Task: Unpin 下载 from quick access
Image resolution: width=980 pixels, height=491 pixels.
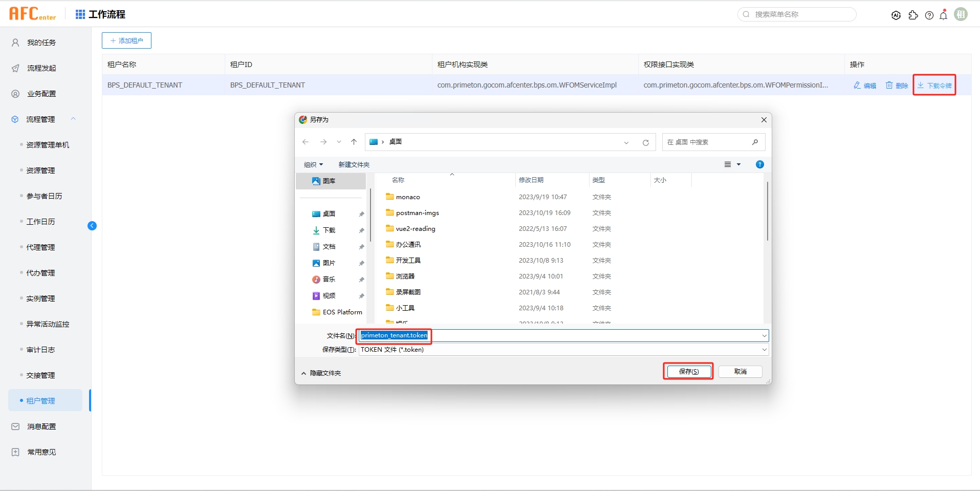Action: click(x=361, y=230)
